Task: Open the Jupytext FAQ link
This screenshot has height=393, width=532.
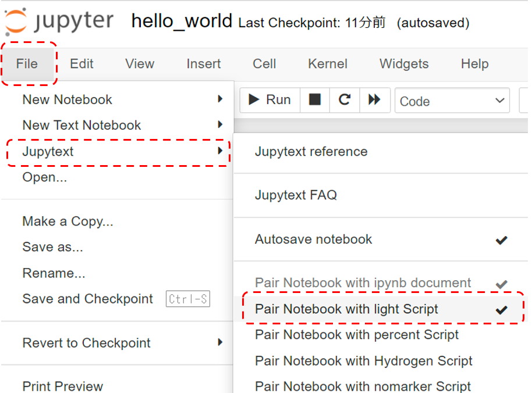Action: [x=381, y=195]
